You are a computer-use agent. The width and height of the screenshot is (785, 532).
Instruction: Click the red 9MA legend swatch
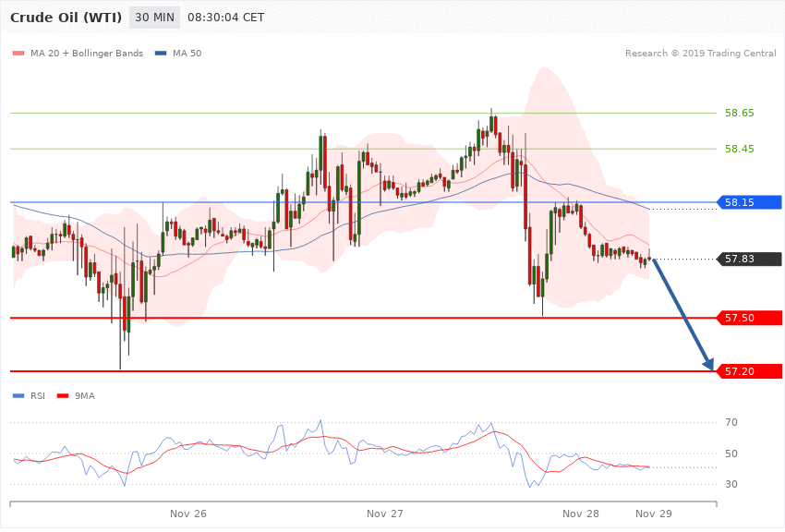[x=63, y=396]
